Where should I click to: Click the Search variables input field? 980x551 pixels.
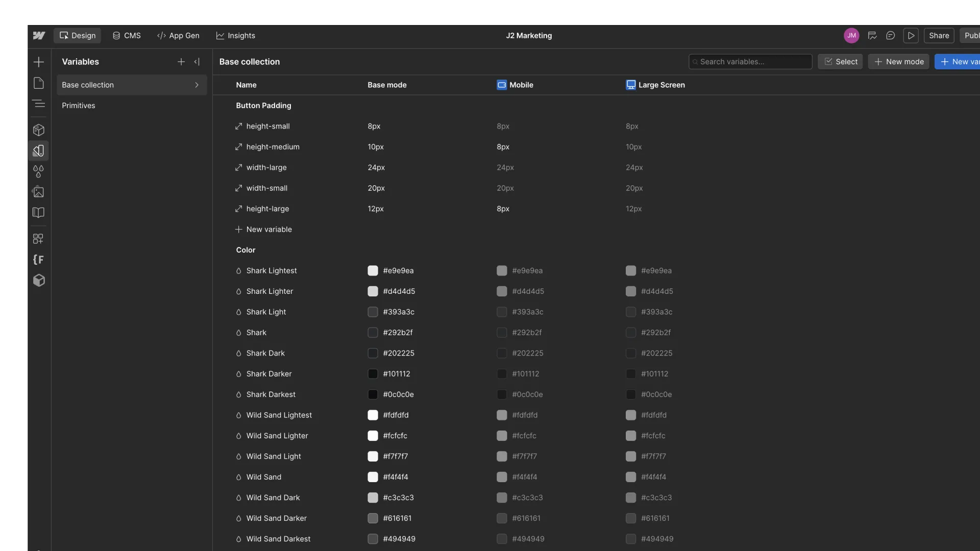click(750, 62)
